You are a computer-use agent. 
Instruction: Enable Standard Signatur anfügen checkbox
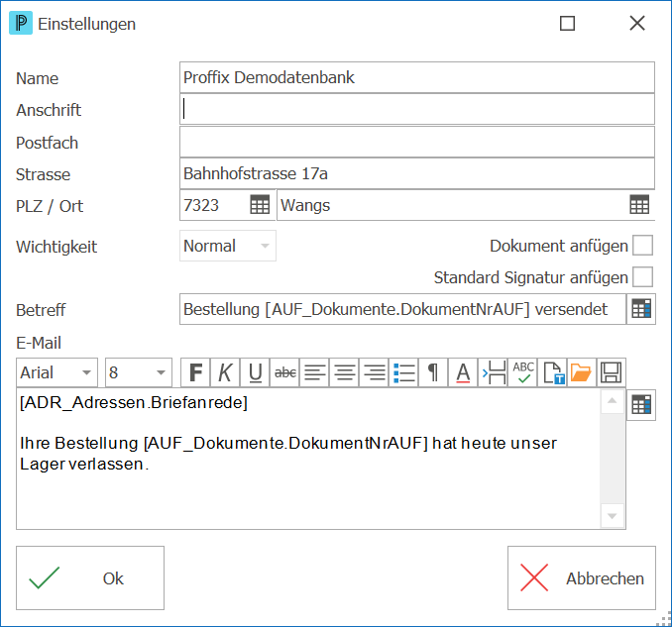point(643,277)
